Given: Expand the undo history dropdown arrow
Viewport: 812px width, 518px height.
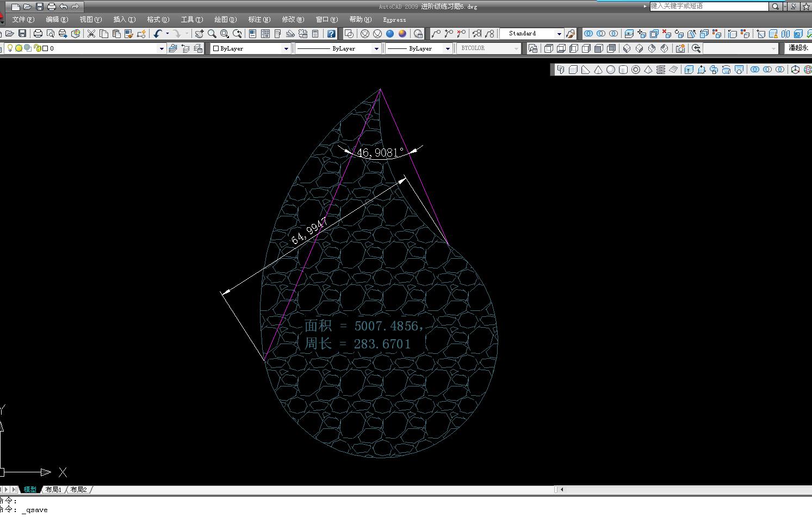Looking at the screenshot, I should coord(167,34).
